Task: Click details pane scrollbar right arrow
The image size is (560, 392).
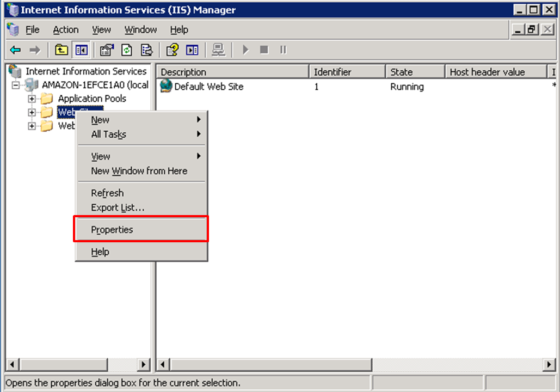Action: tap(549, 364)
